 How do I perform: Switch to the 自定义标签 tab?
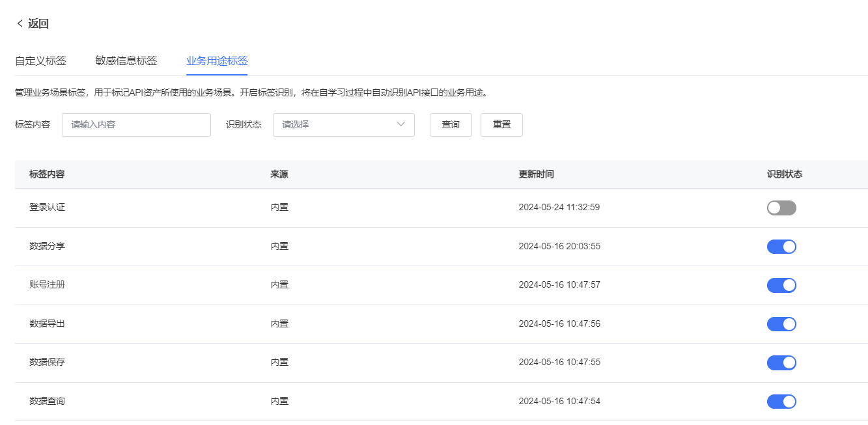coord(40,61)
